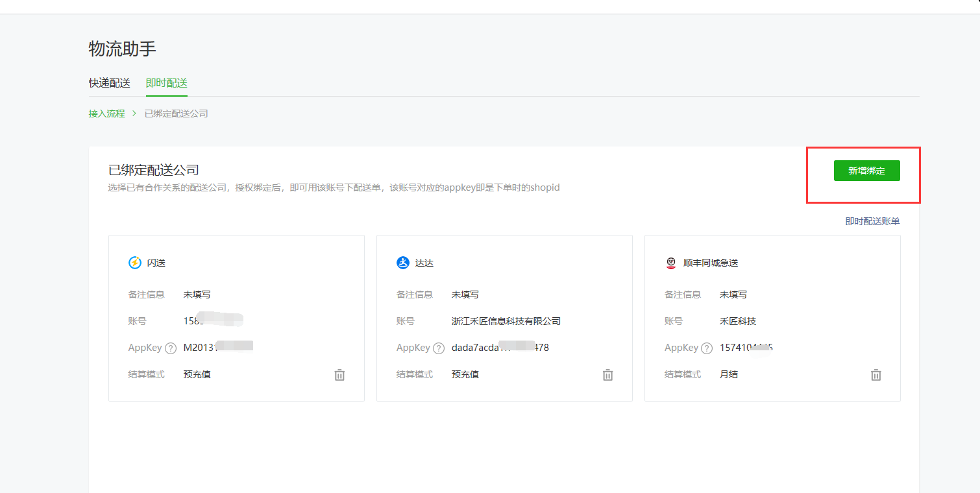This screenshot has width=980, height=493.
Task: Click the 闪送 lightning logo icon
Action: [x=135, y=263]
